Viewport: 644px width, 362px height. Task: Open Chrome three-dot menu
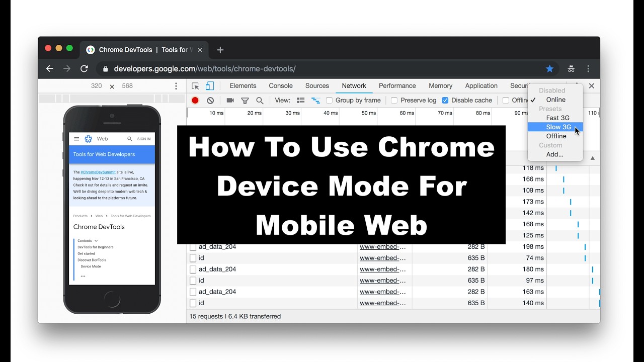(x=588, y=68)
